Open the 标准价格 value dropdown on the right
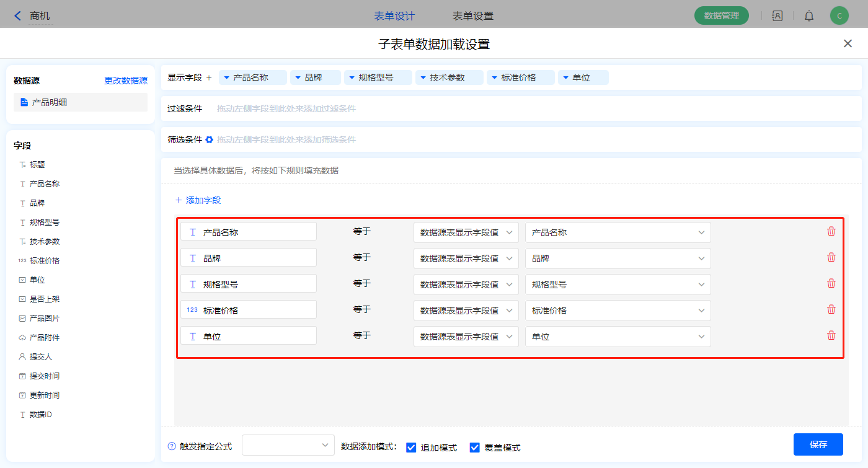Image resolution: width=868 pixels, height=468 pixels. [x=618, y=311]
